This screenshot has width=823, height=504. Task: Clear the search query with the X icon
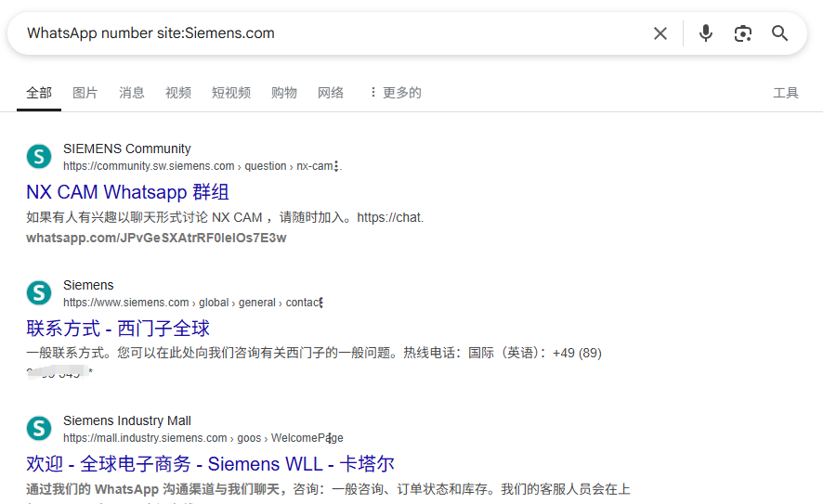tap(660, 33)
